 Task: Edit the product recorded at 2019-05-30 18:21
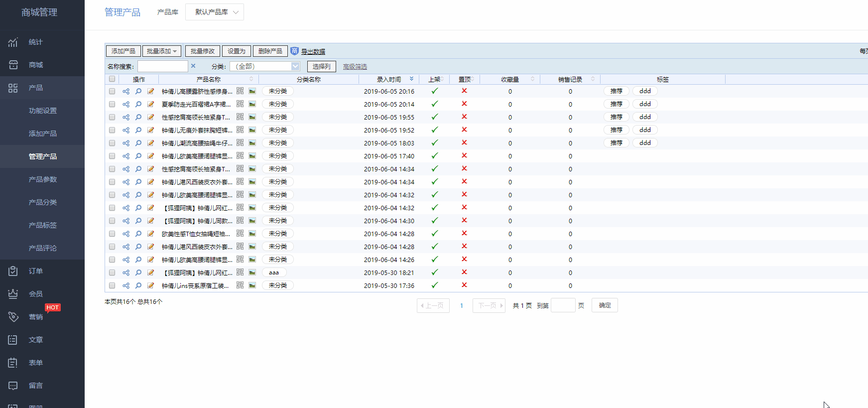tap(151, 273)
